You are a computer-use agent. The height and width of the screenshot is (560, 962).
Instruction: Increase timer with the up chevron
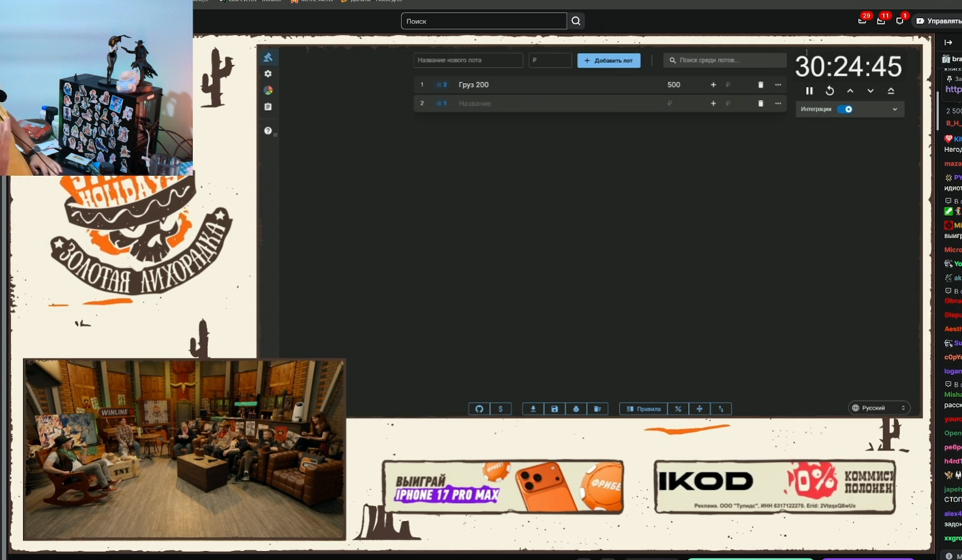[x=850, y=91]
